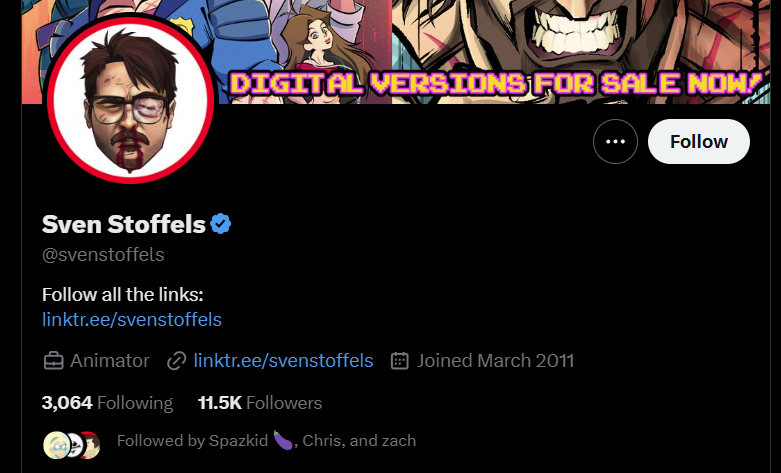Open the linktr.ee/svenstoffels link in bio
This screenshot has width=781, height=473.
tap(132, 320)
